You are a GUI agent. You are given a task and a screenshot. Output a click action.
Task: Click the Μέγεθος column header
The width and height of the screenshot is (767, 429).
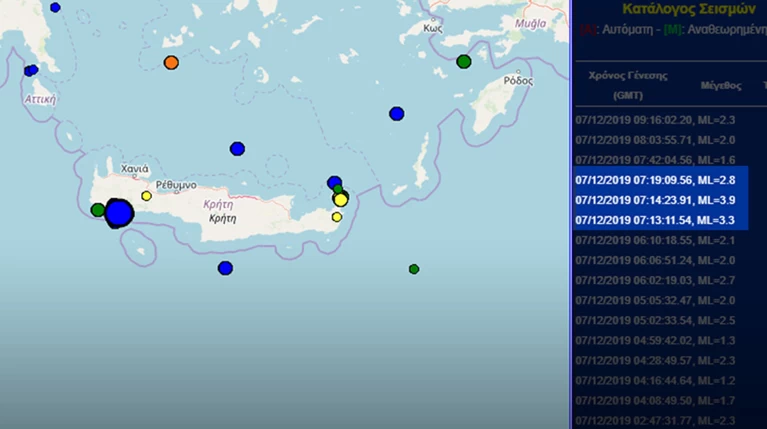coord(721,86)
